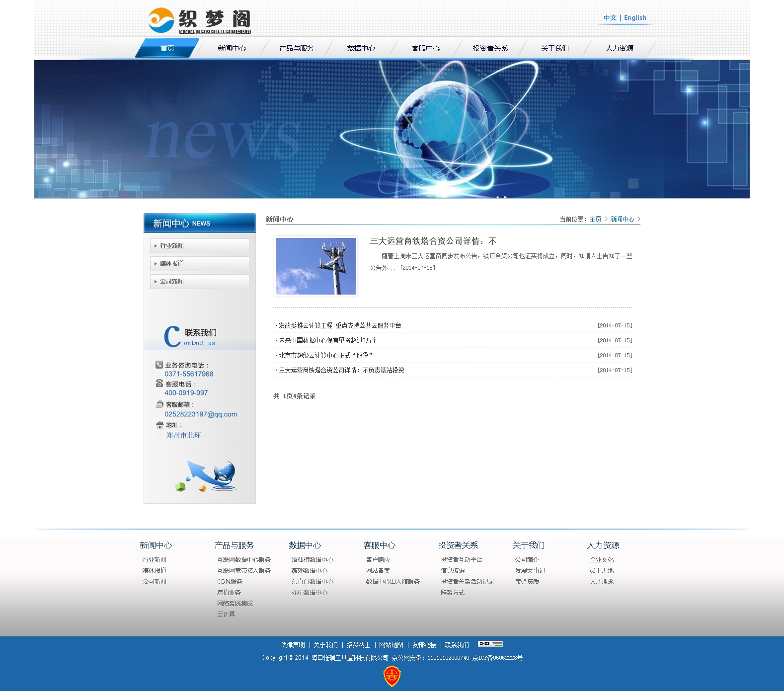The width and height of the screenshot is (784, 691).
Task: Open footer link 网络系统集成
Action: [x=235, y=604]
